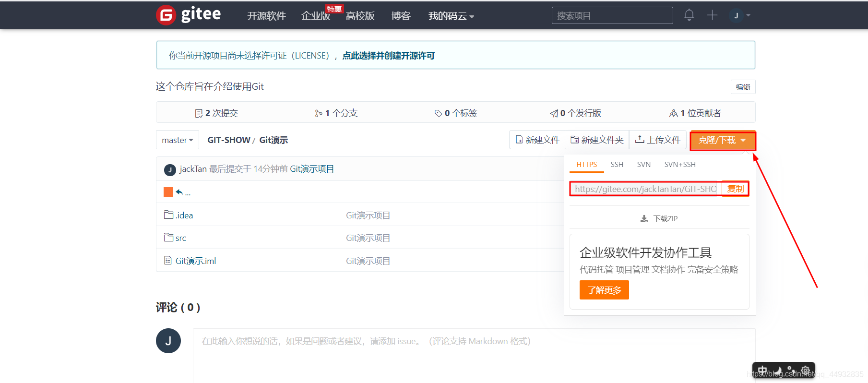The height and width of the screenshot is (383, 868).
Task: View the 0 个标签 tags
Action: pos(456,113)
